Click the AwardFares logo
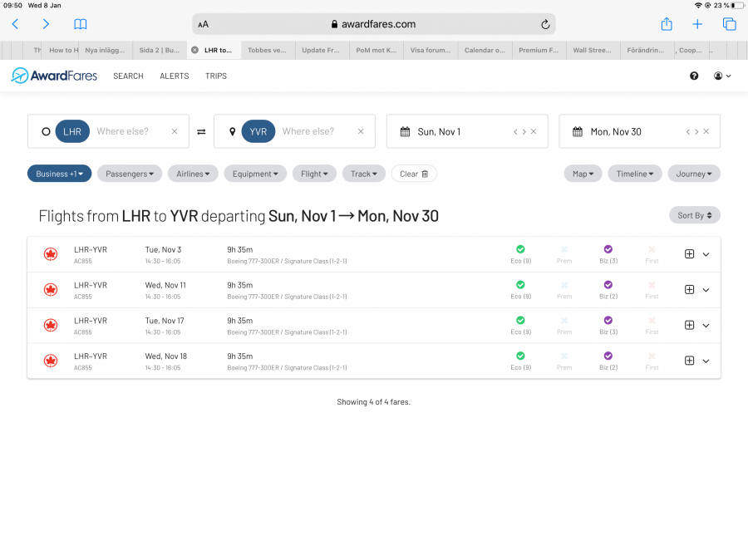The height and width of the screenshot is (560, 748). point(54,76)
